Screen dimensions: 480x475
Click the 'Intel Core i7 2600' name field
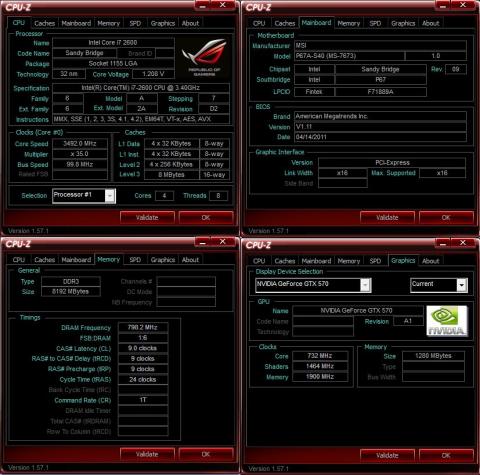[113, 43]
